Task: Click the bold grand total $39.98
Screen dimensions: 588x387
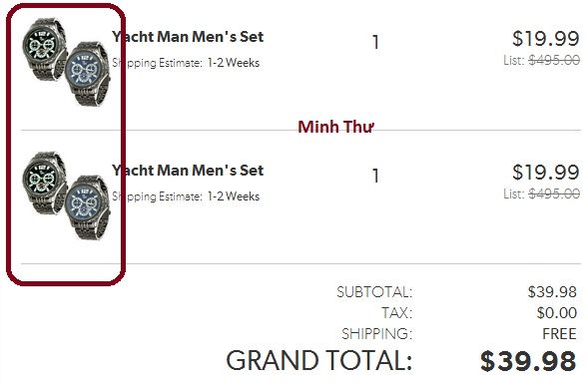Action: point(528,361)
